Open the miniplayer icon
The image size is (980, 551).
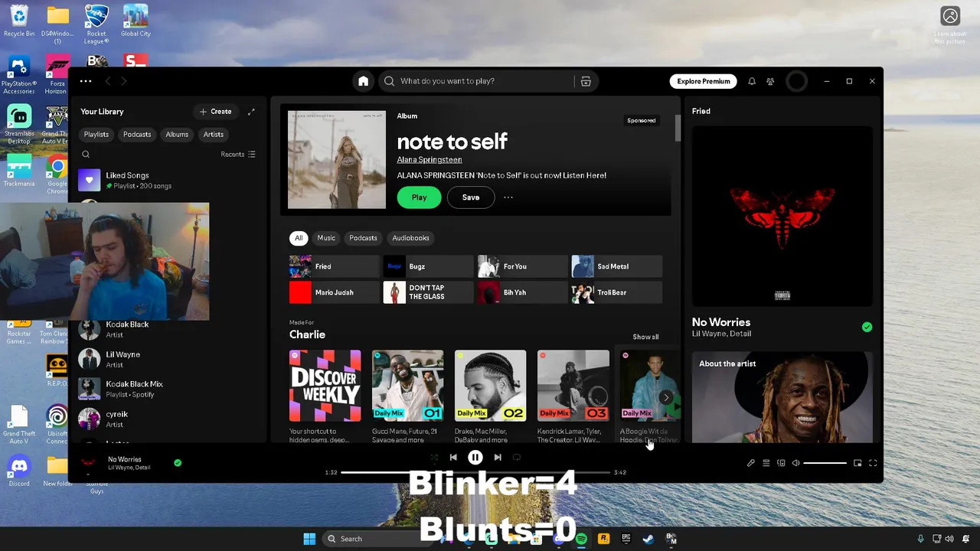click(x=857, y=463)
